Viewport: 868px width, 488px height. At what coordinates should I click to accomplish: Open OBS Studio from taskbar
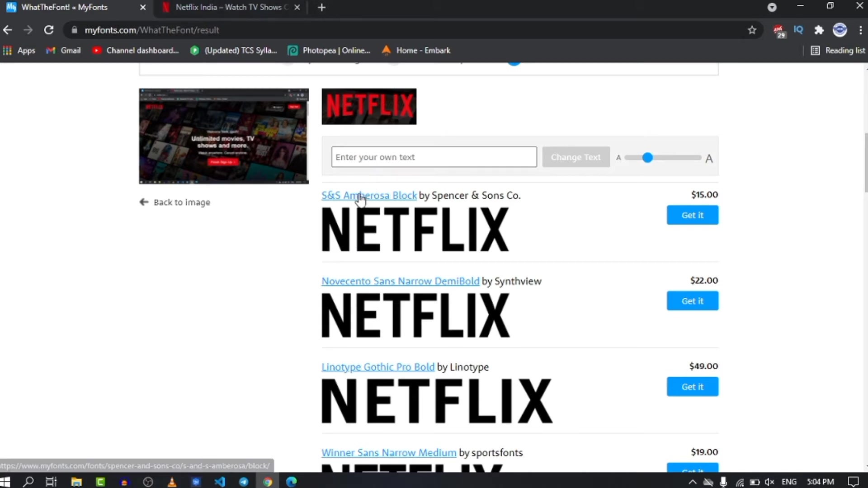(x=148, y=482)
